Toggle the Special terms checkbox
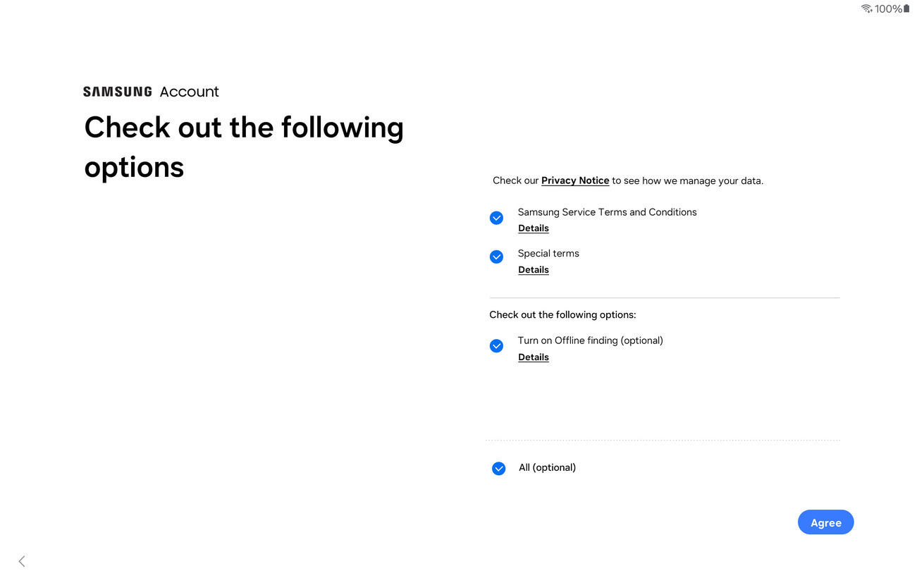This screenshot has height=578, width=924. tap(496, 257)
